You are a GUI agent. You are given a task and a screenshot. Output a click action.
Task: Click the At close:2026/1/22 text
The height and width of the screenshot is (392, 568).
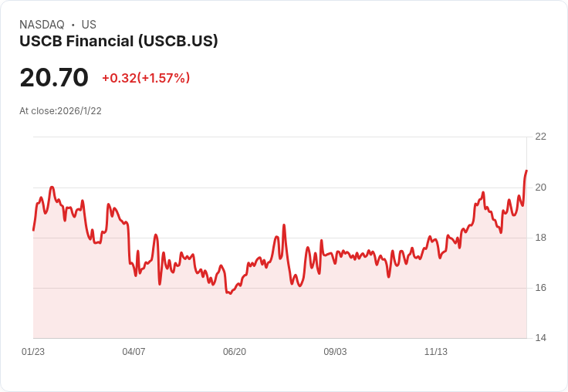(60, 111)
